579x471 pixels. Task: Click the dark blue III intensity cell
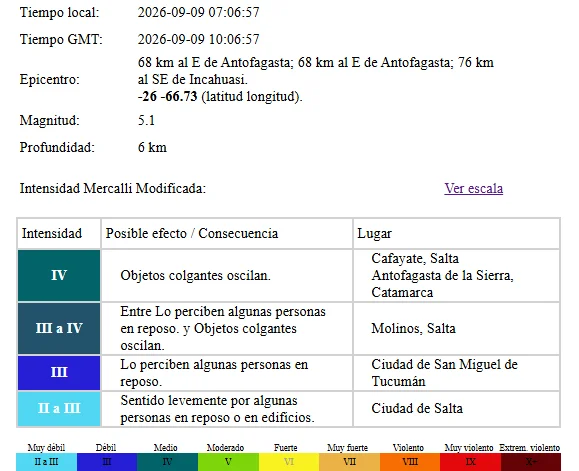[59, 373]
